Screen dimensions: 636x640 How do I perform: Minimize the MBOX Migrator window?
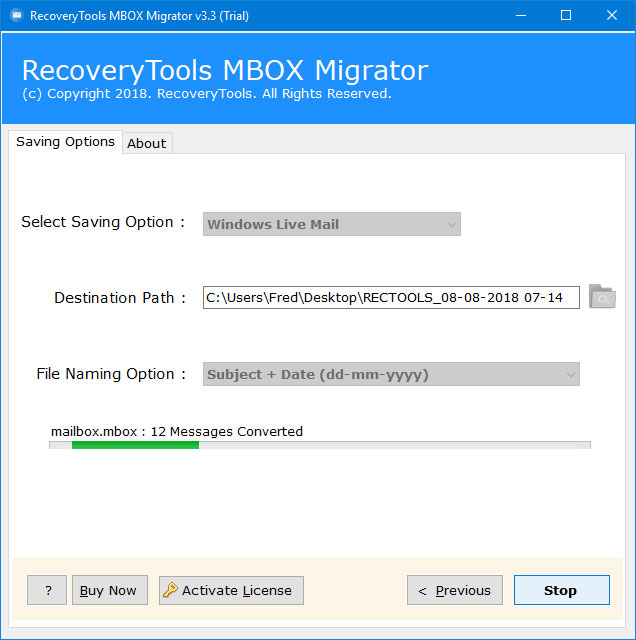point(521,16)
